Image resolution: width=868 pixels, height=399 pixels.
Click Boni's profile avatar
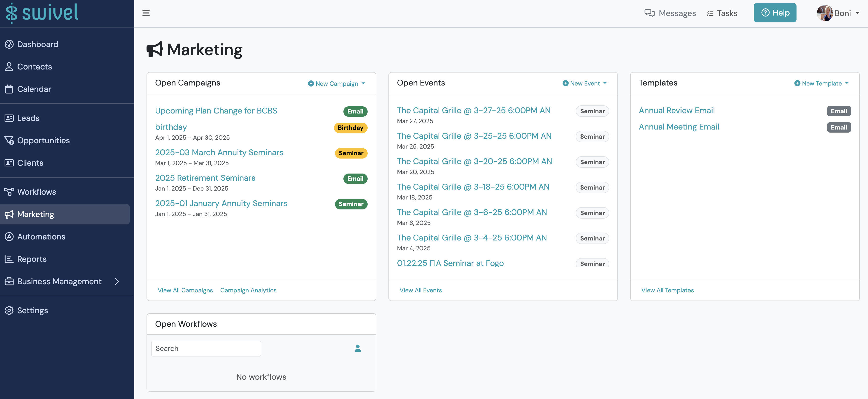(824, 13)
